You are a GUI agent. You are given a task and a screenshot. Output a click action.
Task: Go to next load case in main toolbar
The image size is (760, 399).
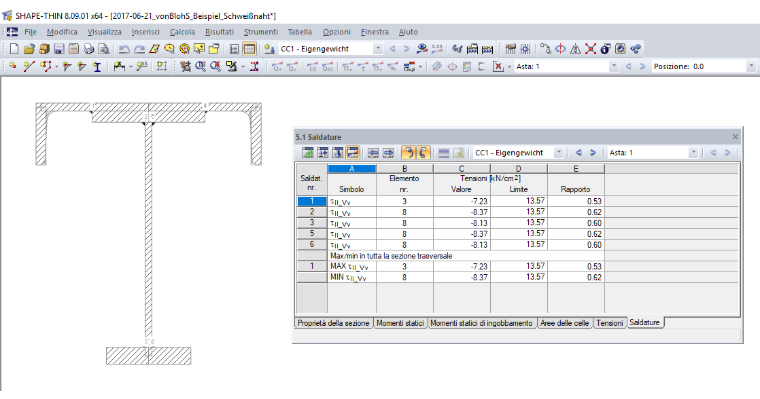407,48
